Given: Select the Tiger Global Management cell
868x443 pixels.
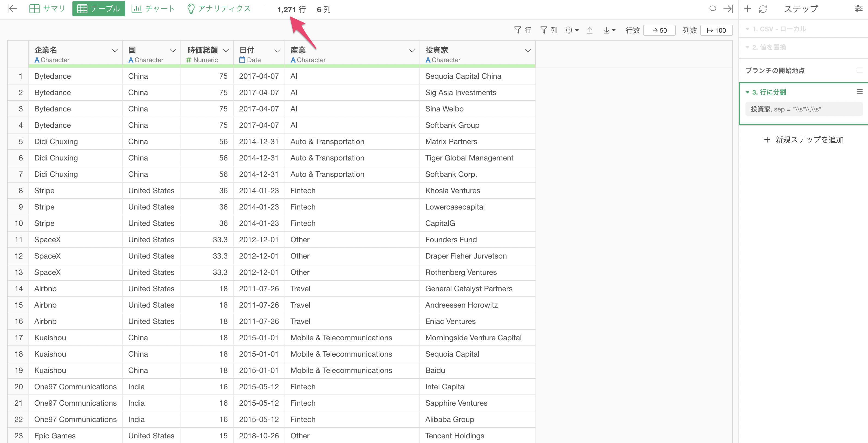Looking at the screenshot, I should (478, 158).
